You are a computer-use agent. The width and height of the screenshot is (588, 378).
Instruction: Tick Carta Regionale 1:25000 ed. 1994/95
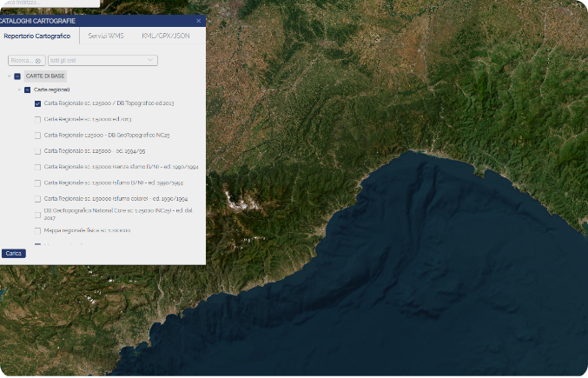pyautogui.click(x=37, y=151)
